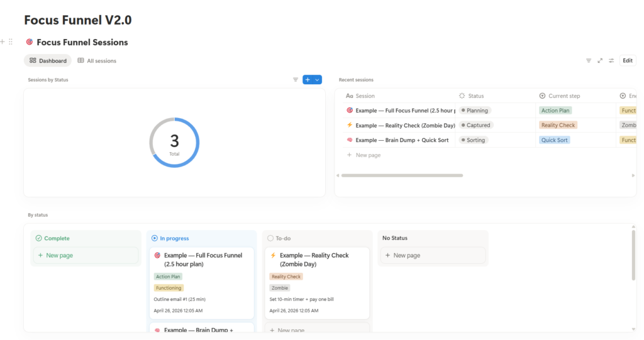Screen dimensions: 644x340
Task: Click the lightning icon in the Reality Check row
Action: (x=350, y=125)
